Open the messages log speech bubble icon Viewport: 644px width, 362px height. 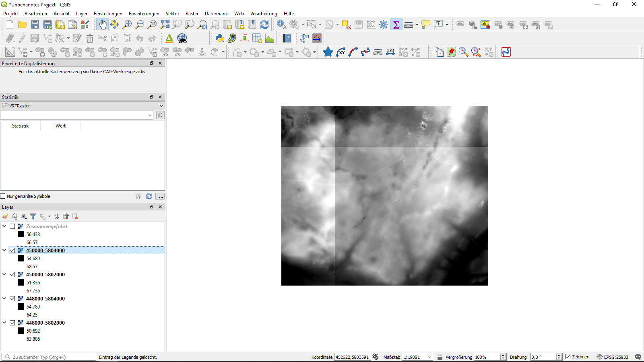(638, 357)
